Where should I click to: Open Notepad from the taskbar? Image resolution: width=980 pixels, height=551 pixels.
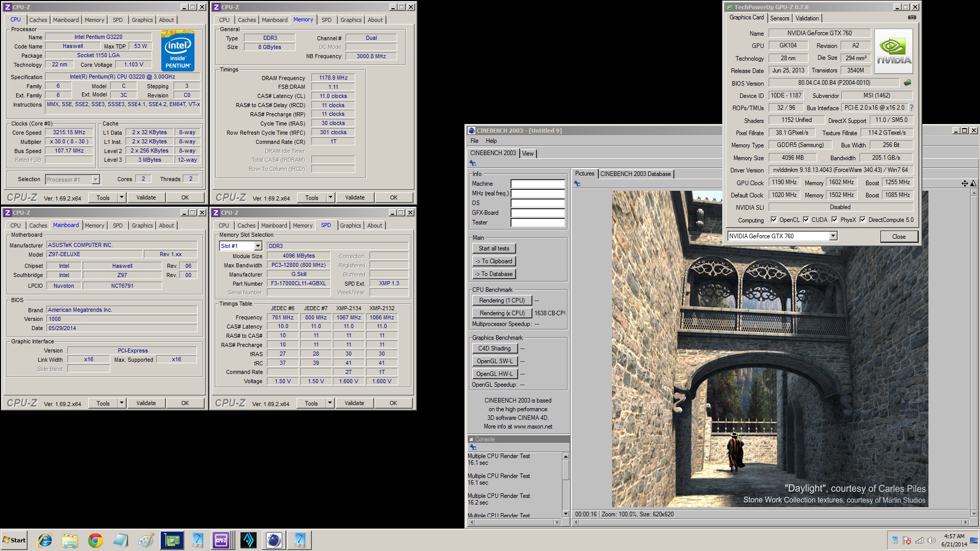[120, 540]
